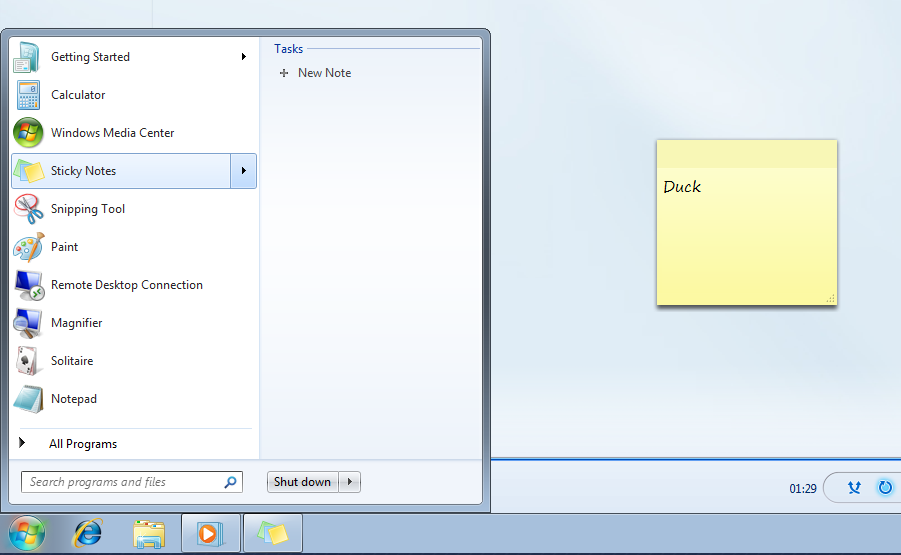Open Shut down options arrow
This screenshot has height=555, width=901.
coord(349,481)
